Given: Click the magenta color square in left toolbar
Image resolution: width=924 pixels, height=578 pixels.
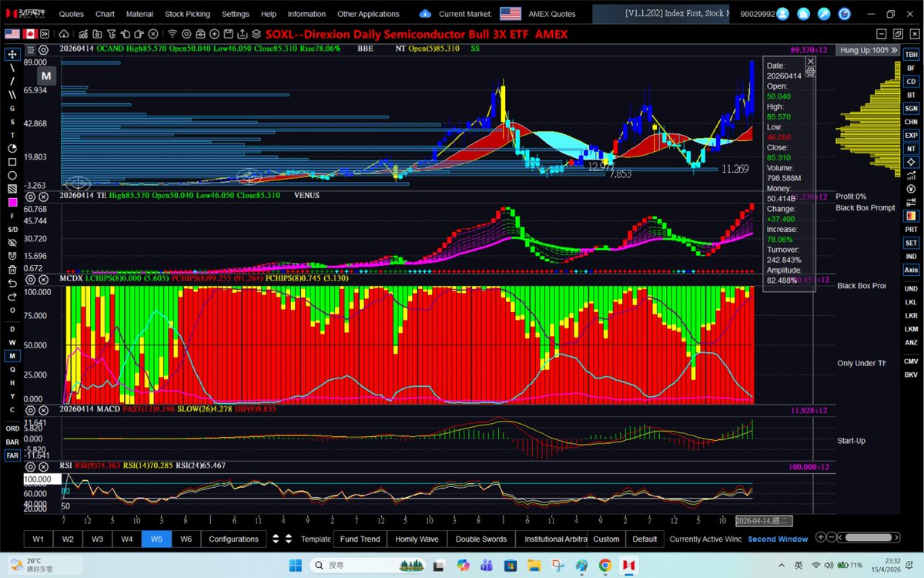Looking at the screenshot, I should [12, 203].
